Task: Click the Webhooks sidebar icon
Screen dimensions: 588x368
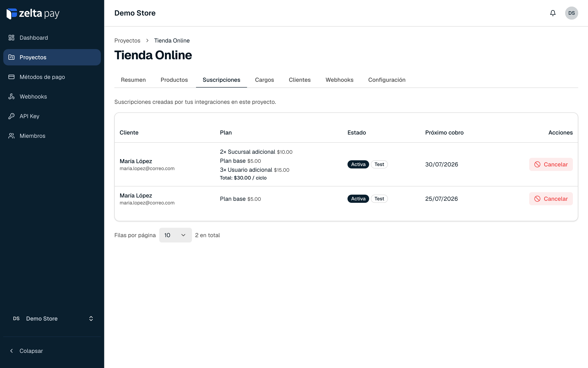Action: click(x=11, y=97)
